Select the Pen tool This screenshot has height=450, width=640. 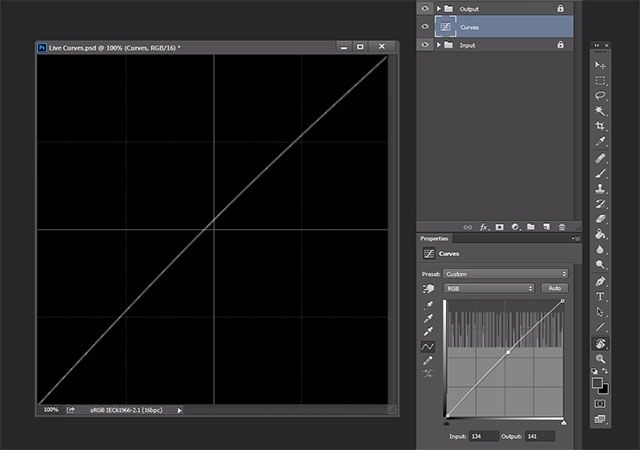click(600, 281)
